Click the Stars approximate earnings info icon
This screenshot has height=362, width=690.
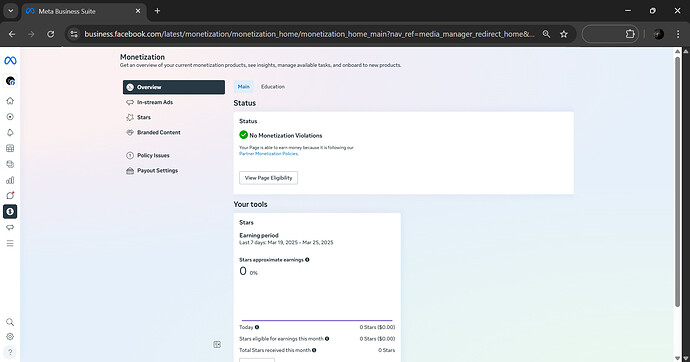(x=307, y=260)
